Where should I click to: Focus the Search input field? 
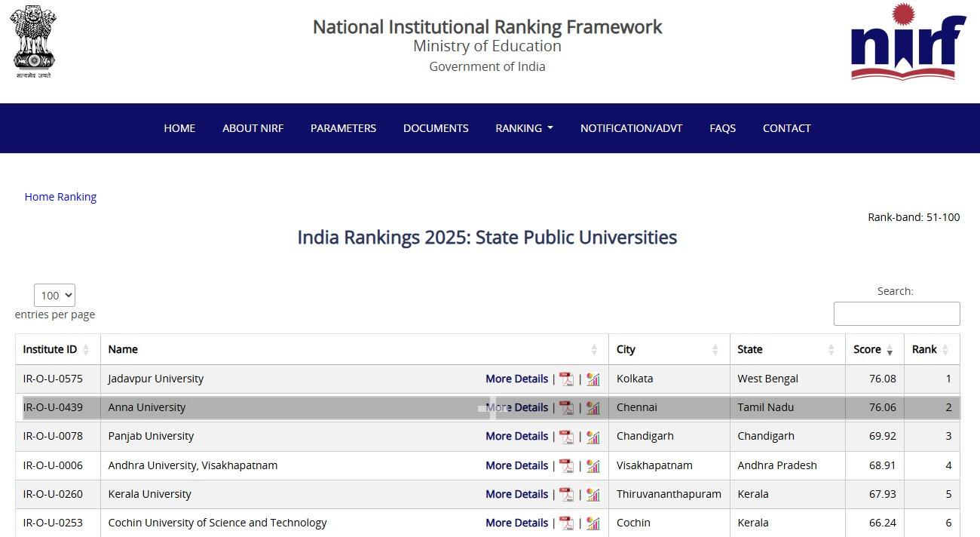[x=896, y=314]
